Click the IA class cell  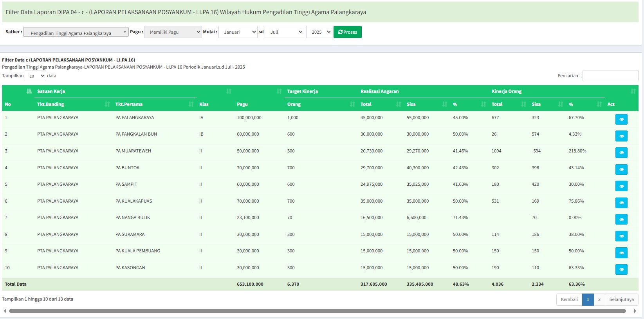pyautogui.click(x=201, y=118)
